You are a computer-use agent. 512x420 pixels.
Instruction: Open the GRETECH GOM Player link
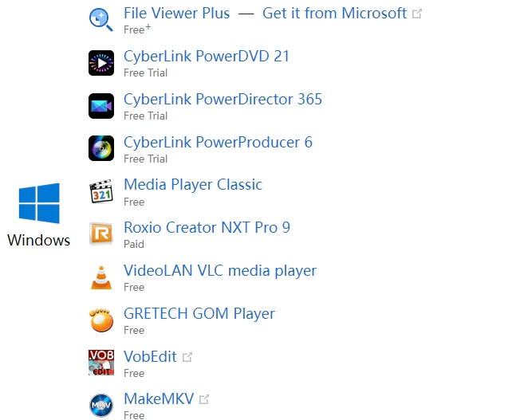[x=199, y=314]
